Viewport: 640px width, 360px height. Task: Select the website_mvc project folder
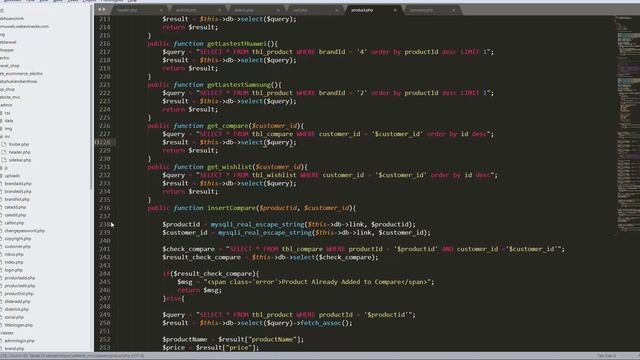10,97
